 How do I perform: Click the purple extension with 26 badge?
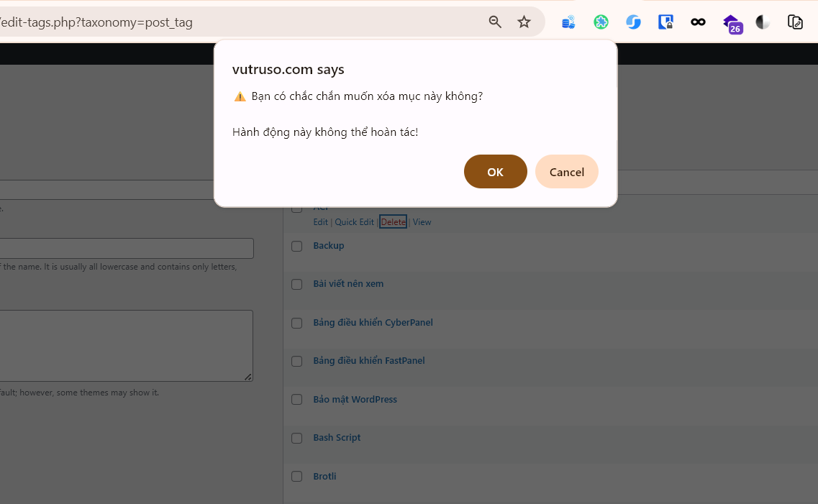click(x=731, y=23)
